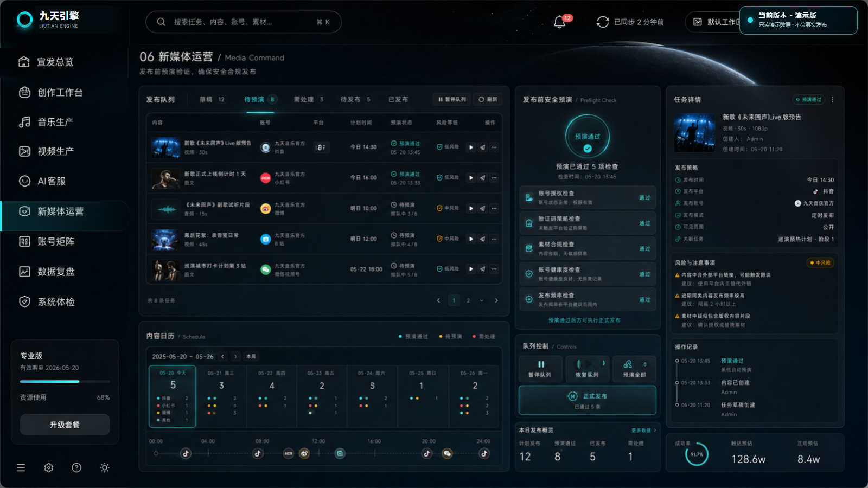868x488 pixels.
Task: Click the 微博 icon on the daily timeline
Action: click(x=304, y=453)
